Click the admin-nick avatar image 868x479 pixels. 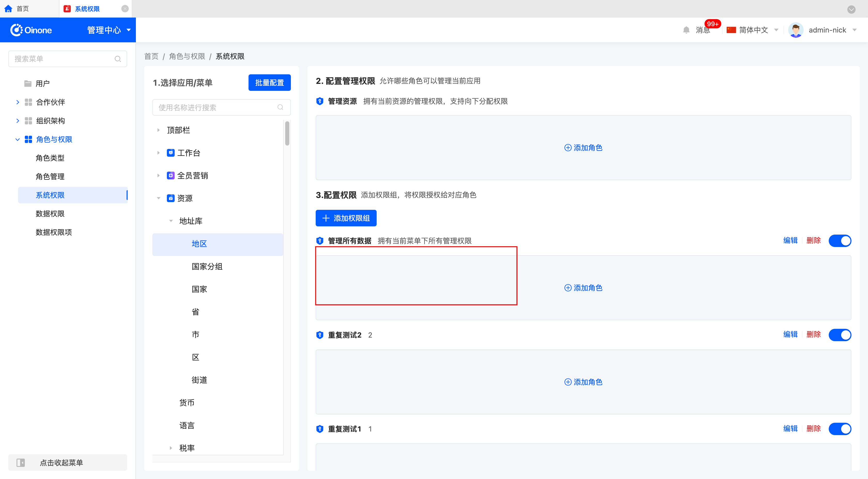796,30
